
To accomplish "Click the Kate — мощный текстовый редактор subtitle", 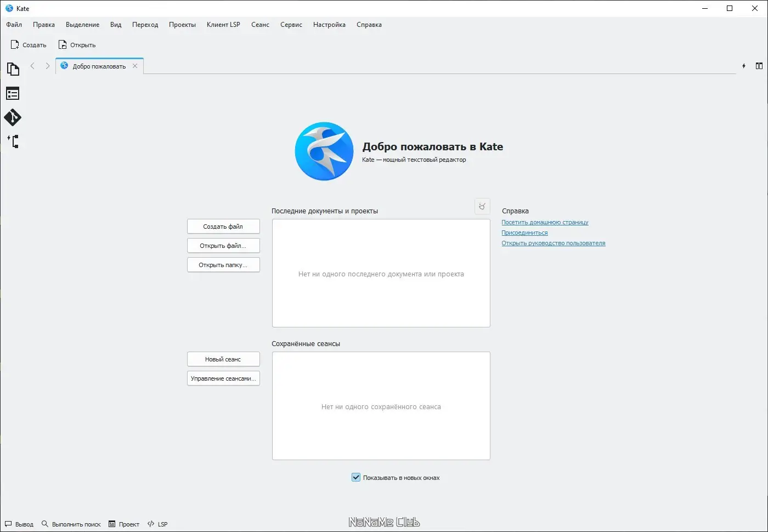I will pyautogui.click(x=414, y=160).
